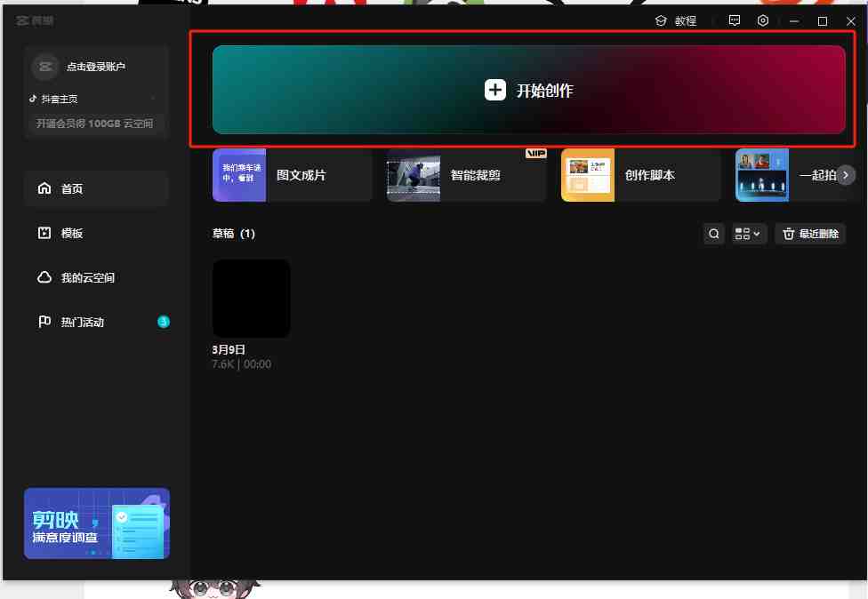868x599 pixels.
Task: Open the 热门活动 hot activities section
Action: coord(82,322)
